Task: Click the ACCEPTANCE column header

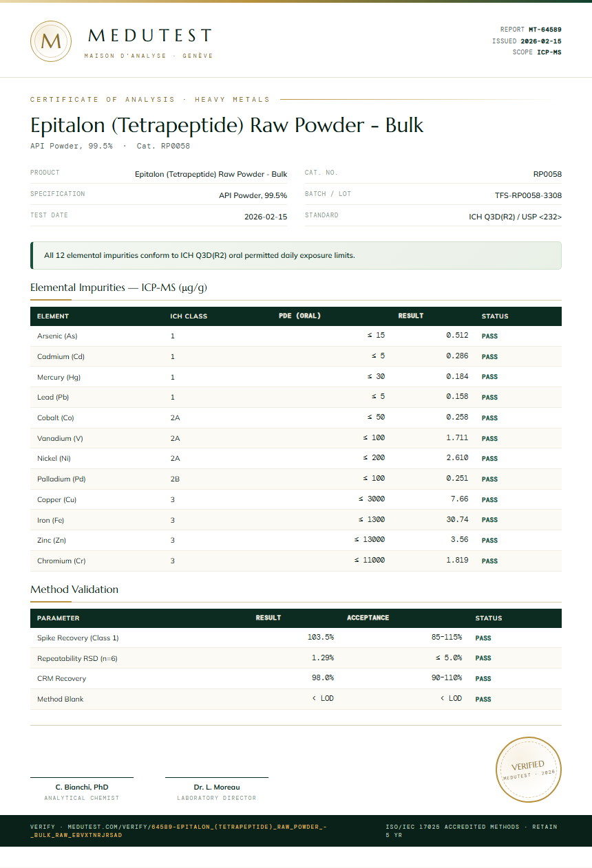Action: (368, 618)
